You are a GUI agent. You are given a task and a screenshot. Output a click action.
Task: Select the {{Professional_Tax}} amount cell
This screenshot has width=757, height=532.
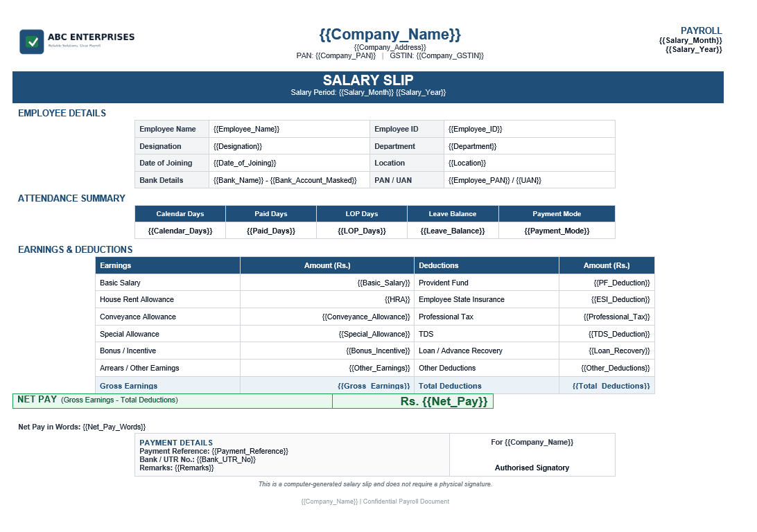click(x=607, y=317)
